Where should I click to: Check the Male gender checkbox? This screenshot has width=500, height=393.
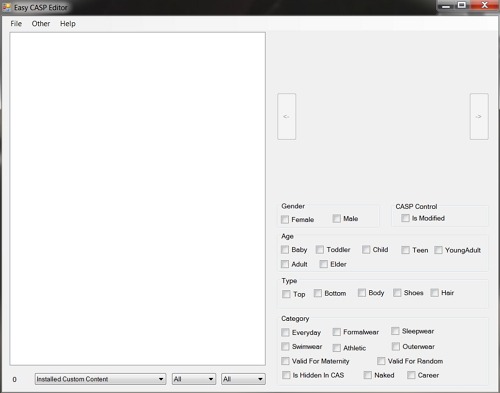tap(337, 218)
